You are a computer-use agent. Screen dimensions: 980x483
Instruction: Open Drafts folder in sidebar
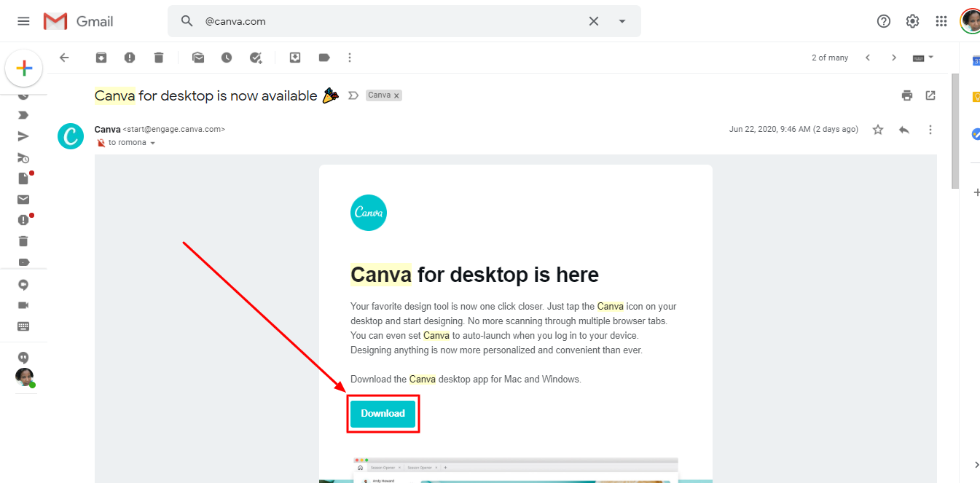23,178
